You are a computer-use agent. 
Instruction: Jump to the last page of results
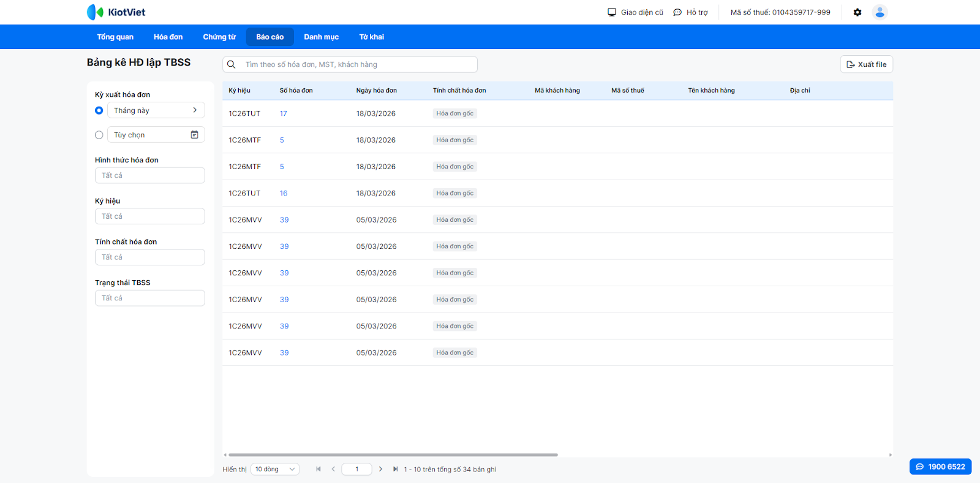point(395,469)
